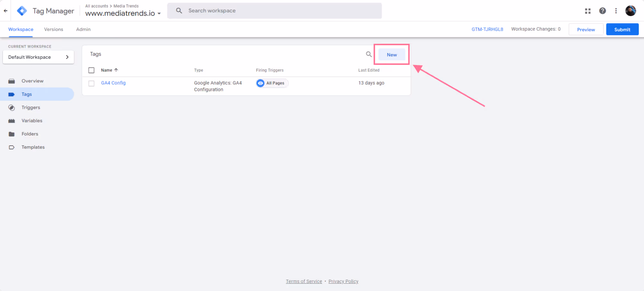The image size is (644, 291).
Task: Toggle the select-all tags checkbox
Action: 91,70
